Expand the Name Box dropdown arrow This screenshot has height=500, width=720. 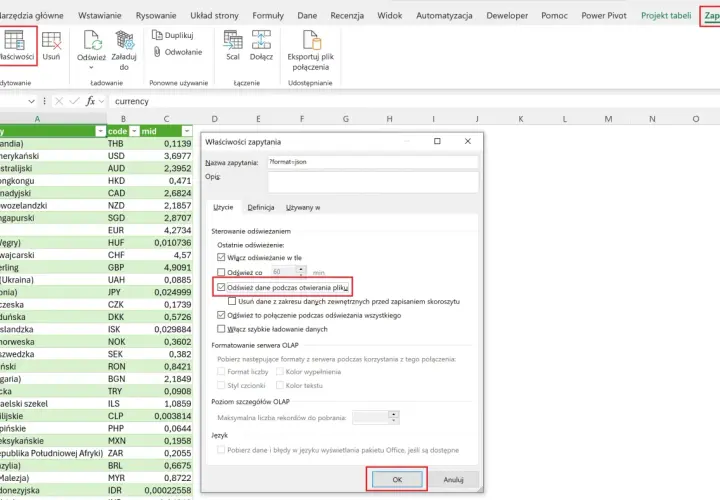click(31, 101)
